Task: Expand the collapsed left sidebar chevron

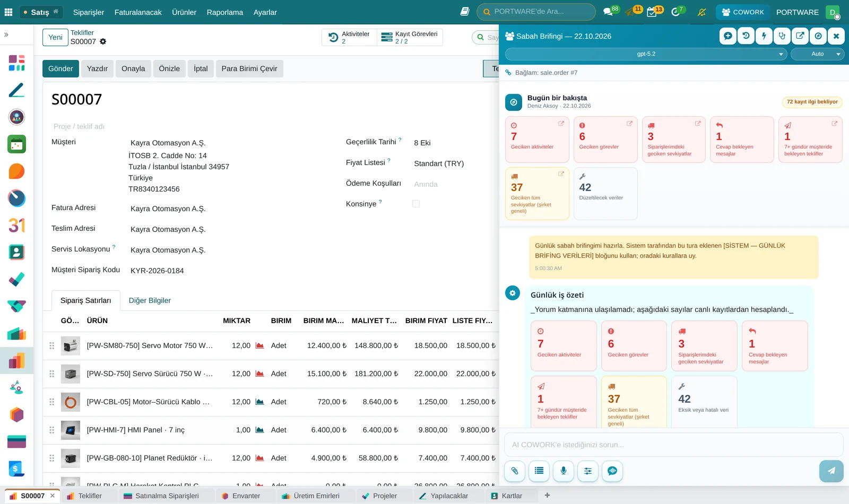Action: pyautogui.click(x=6, y=34)
